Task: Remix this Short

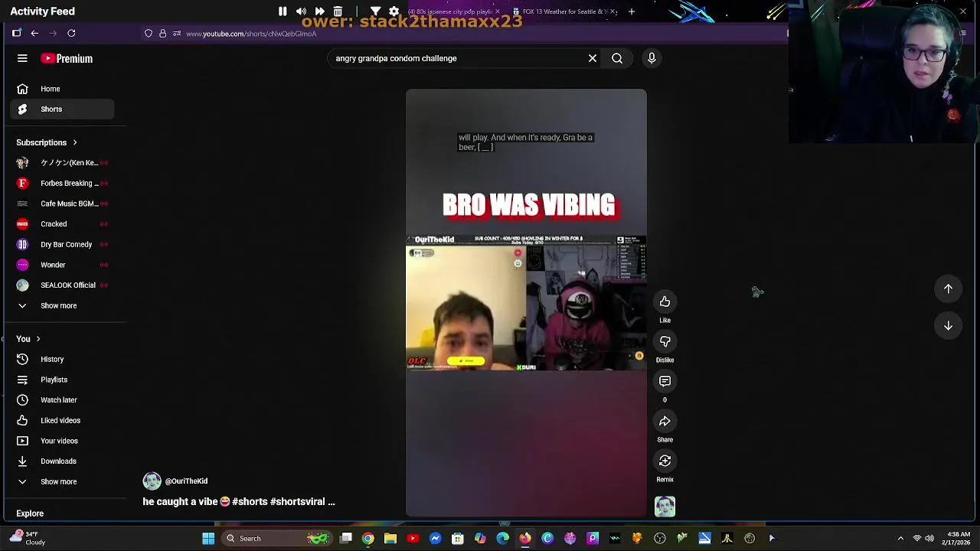Action: click(665, 461)
